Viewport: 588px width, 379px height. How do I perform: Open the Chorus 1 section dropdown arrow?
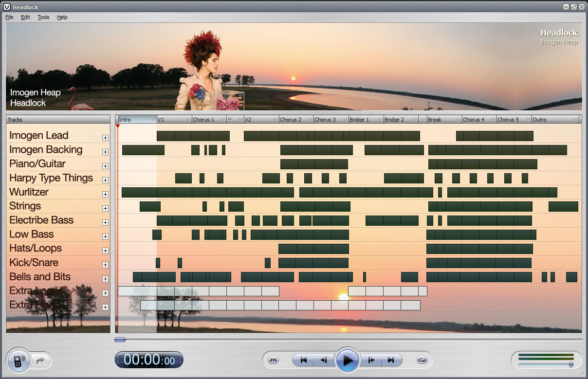pos(223,120)
